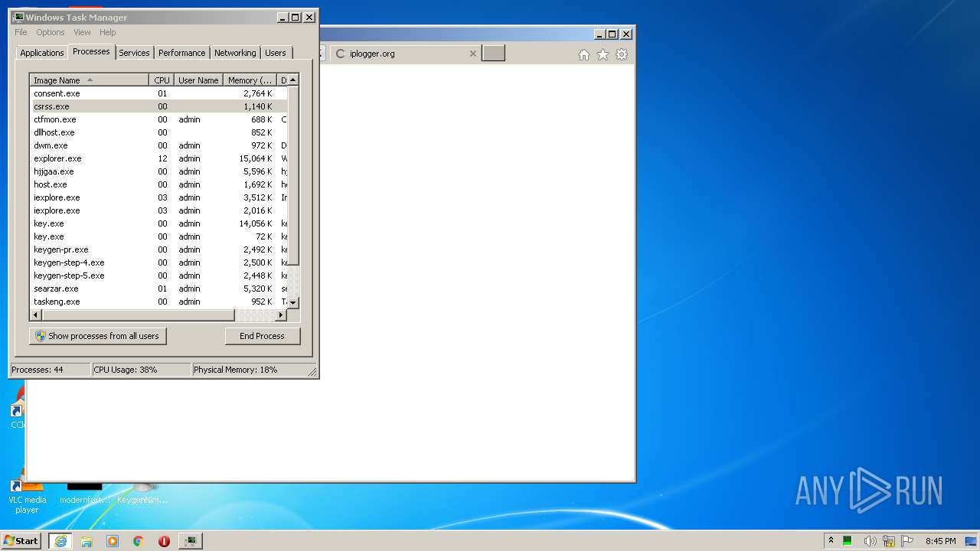Open the KeygenNinj... desktop icon

pyautogui.click(x=142, y=494)
